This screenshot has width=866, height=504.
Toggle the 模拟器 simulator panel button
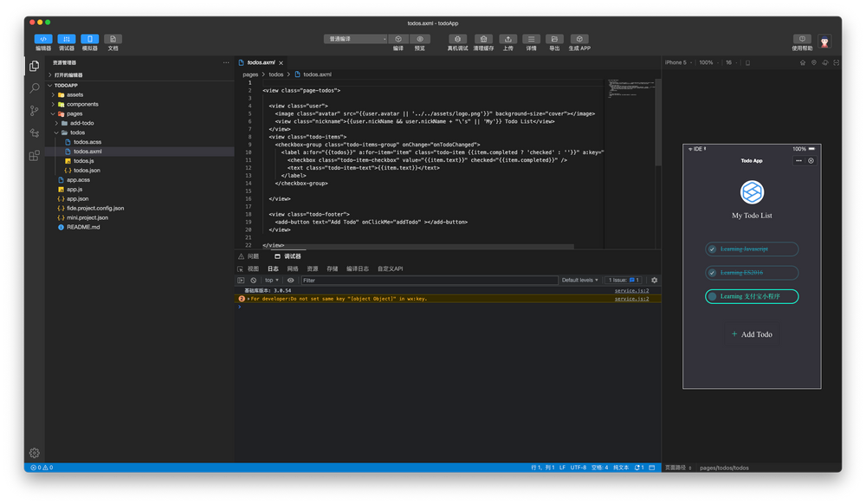(89, 39)
